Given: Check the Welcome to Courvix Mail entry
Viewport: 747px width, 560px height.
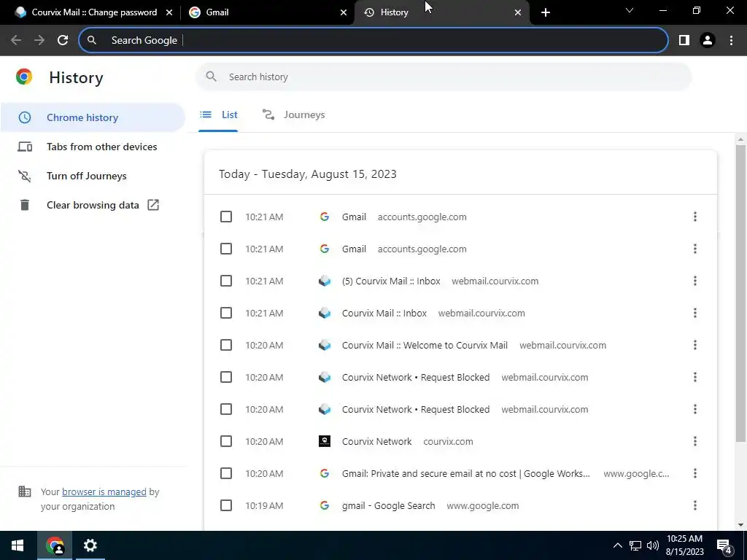Looking at the screenshot, I should [x=226, y=345].
